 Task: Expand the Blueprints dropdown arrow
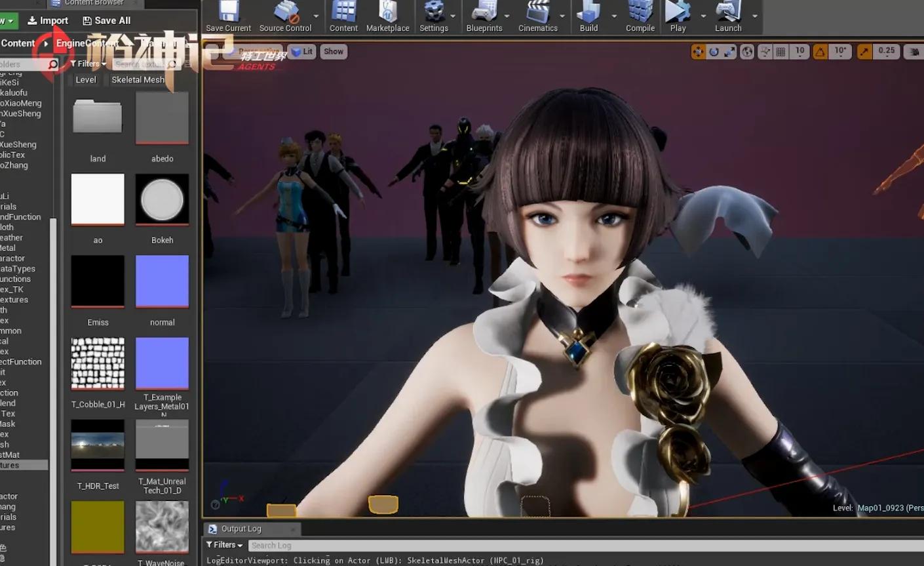[x=507, y=16]
